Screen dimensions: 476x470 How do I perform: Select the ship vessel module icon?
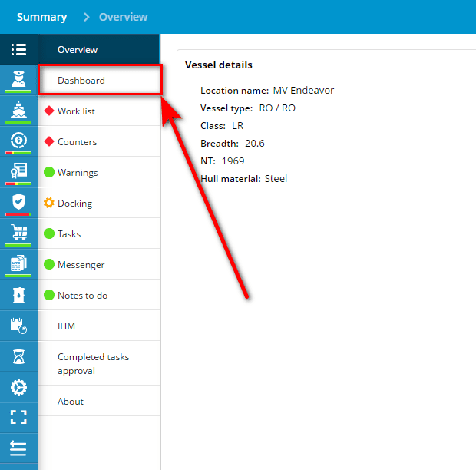click(x=18, y=109)
